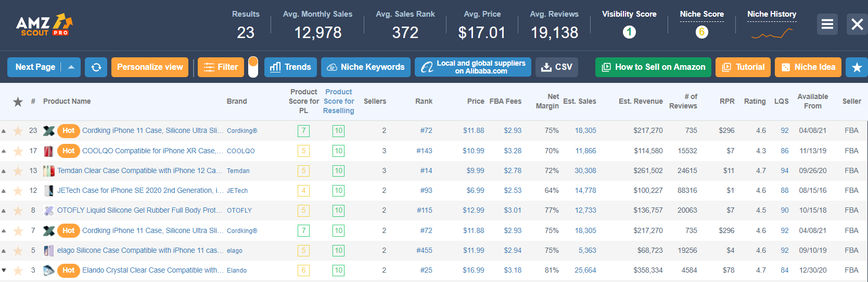868x282 pixels.
Task: Click the Visibility Score value 1
Action: coord(629,32)
